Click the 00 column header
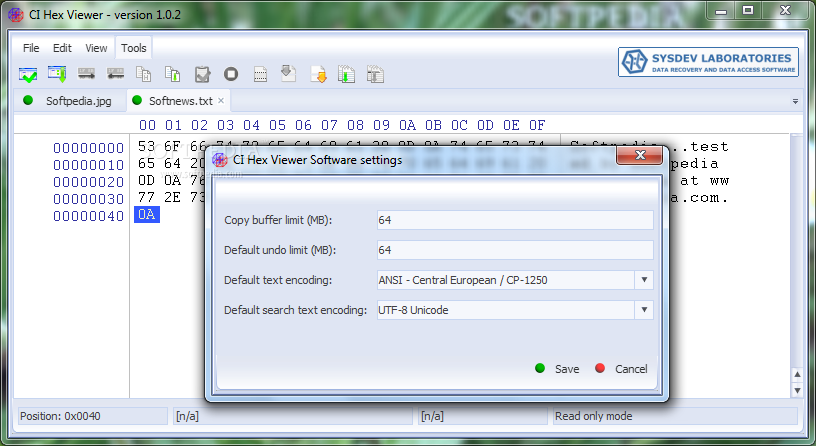 tap(147, 125)
